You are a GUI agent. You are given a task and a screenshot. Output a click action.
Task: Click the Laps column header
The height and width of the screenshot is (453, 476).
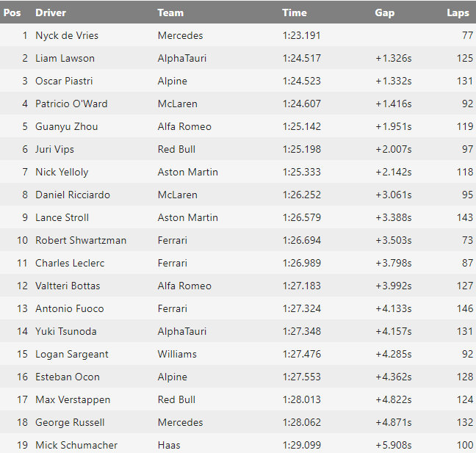click(x=458, y=12)
